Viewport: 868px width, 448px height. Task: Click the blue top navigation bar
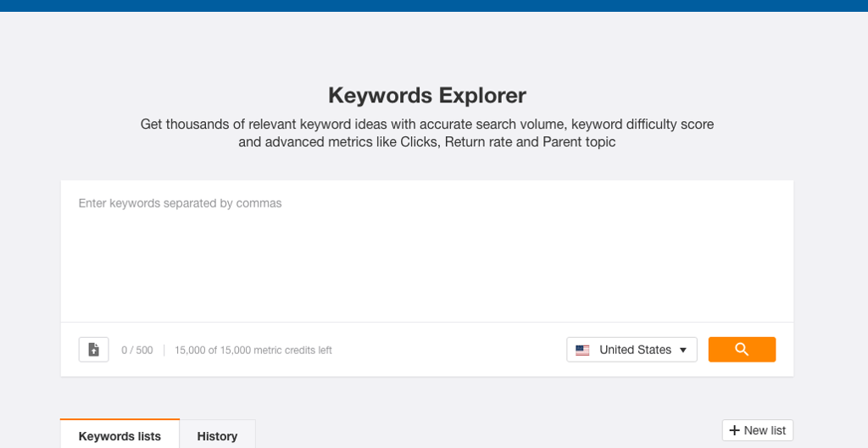[434, 5]
